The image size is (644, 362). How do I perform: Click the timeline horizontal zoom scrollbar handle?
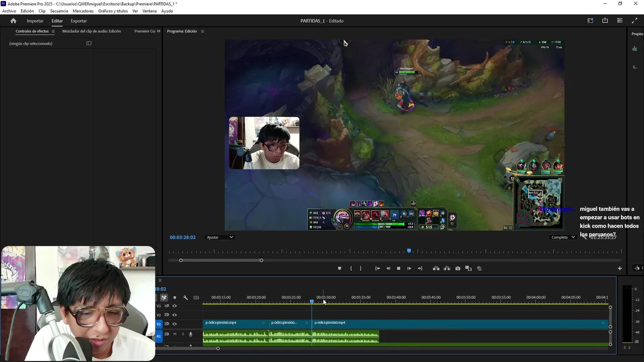[x=218, y=348]
